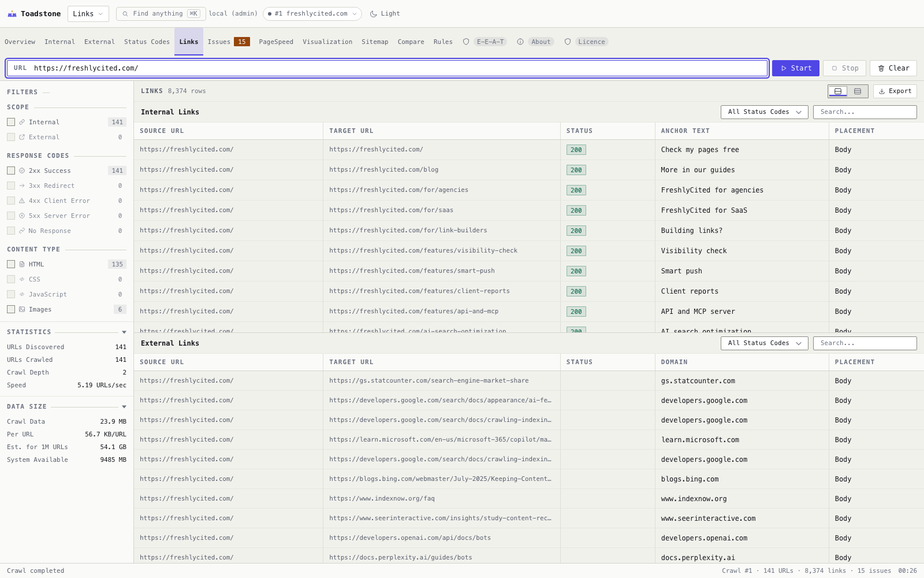Enable the 4xx Client Error checkbox
924x578 pixels.
coord(11,201)
